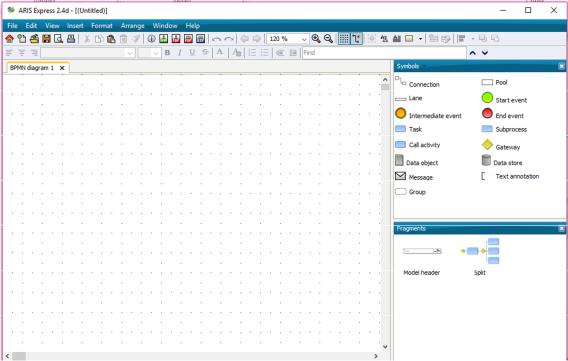Viewport: 568px width, 361px height.
Task: Click the Open model folder icon
Action: [x=34, y=39]
